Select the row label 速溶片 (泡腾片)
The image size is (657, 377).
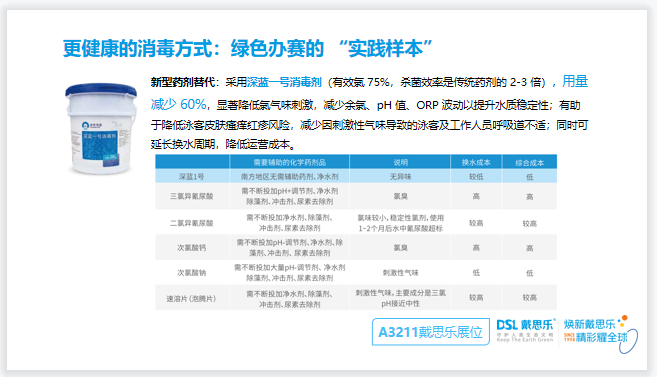pos(191,298)
